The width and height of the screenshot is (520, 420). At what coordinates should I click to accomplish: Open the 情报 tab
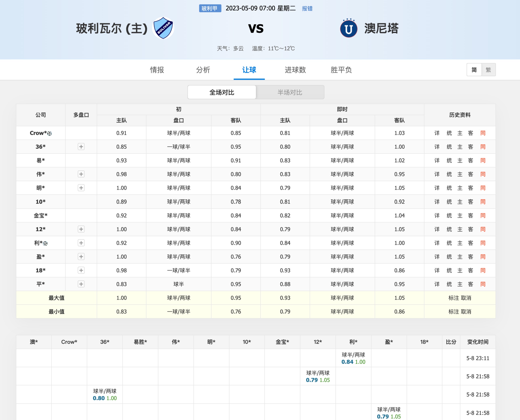pos(157,70)
